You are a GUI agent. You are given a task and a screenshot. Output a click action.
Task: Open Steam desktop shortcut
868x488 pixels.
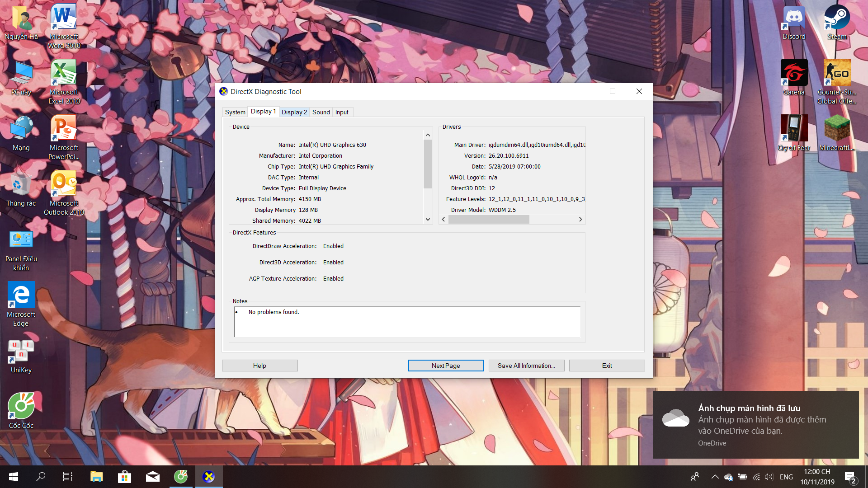click(837, 23)
